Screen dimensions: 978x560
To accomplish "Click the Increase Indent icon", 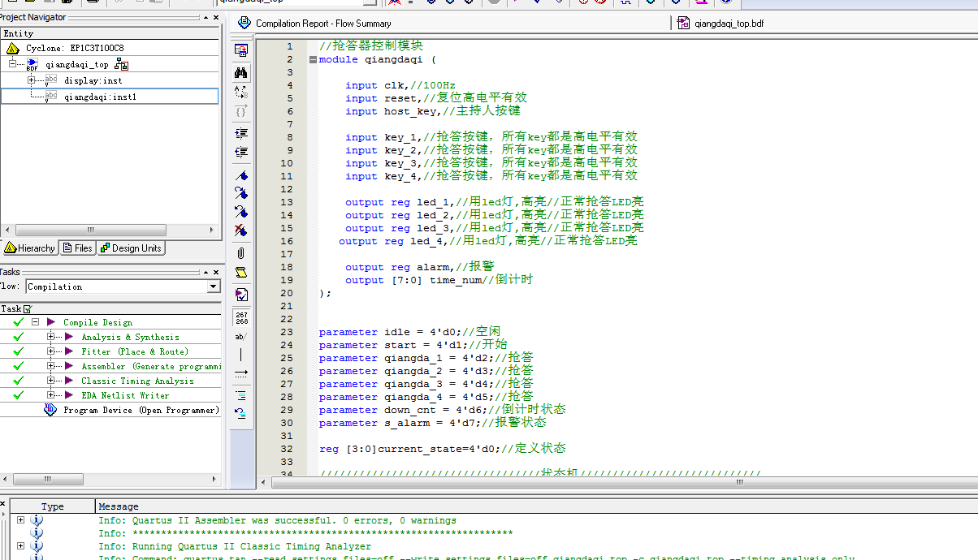I will click(241, 133).
